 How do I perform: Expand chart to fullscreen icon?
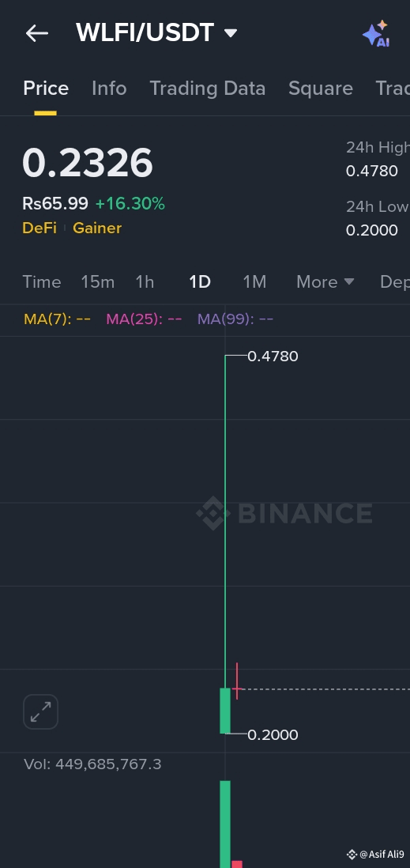coord(40,711)
